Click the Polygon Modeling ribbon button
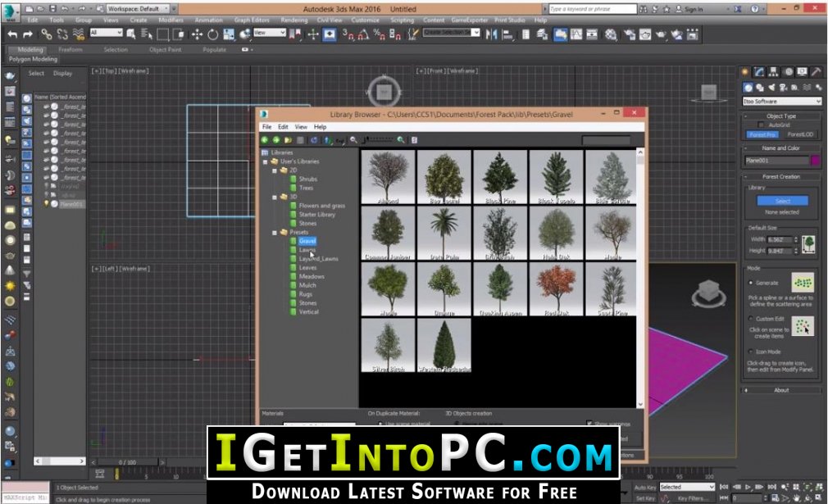 (x=33, y=59)
